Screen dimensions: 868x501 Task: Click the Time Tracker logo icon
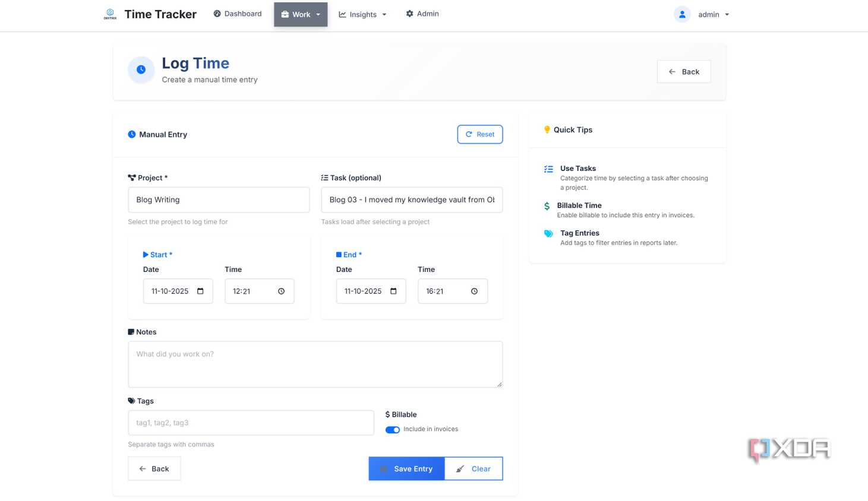[110, 14]
